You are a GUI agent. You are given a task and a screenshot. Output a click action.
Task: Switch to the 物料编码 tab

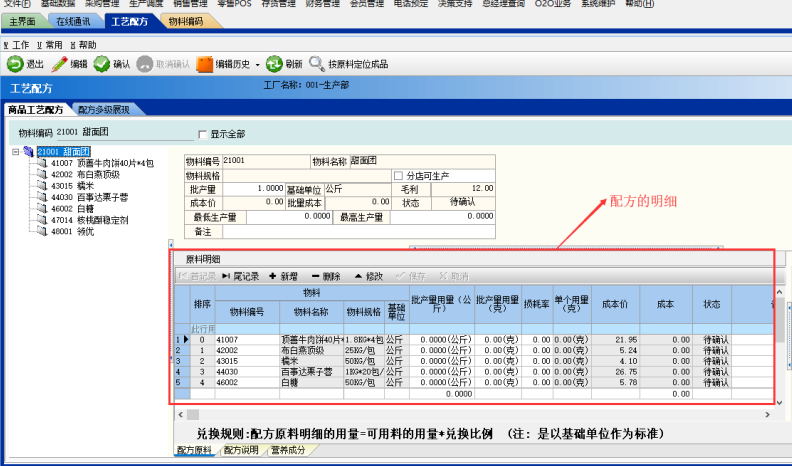186,21
